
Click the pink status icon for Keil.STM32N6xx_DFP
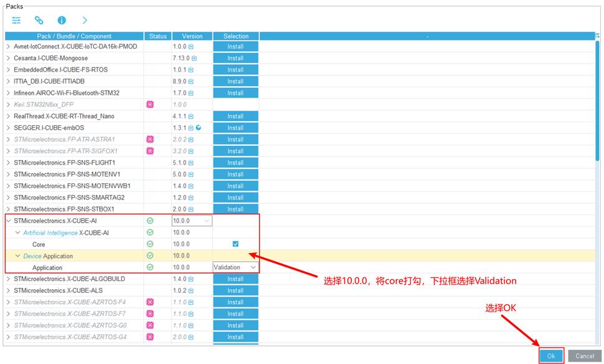[x=150, y=104]
